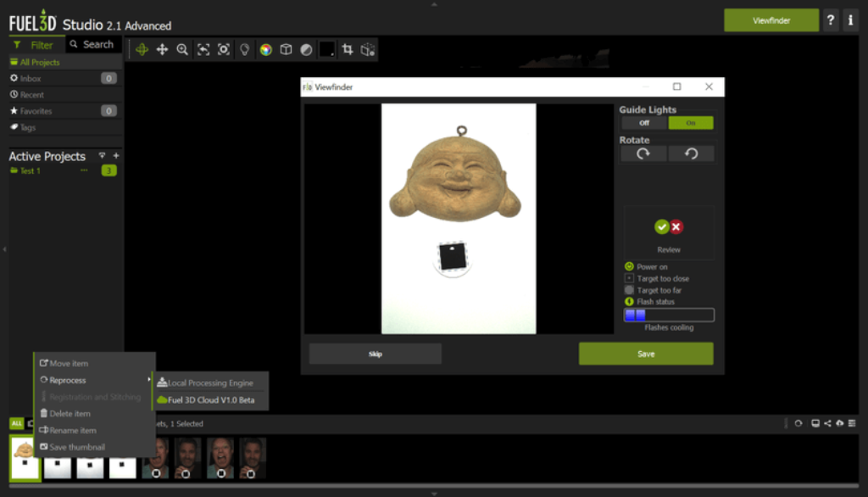Open the color display mode icon
This screenshot has width=868, height=497.
pyautogui.click(x=264, y=50)
